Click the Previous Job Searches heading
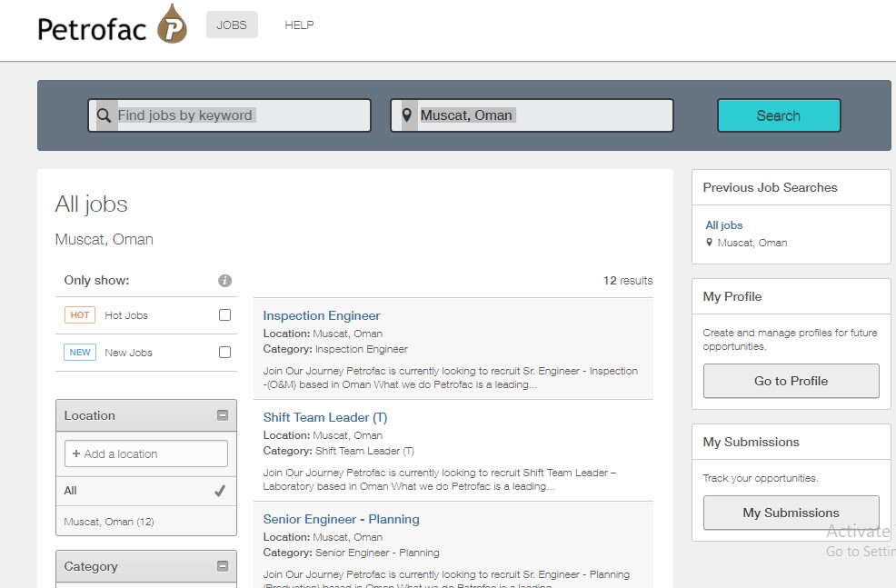896x588 pixels. [770, 187]
